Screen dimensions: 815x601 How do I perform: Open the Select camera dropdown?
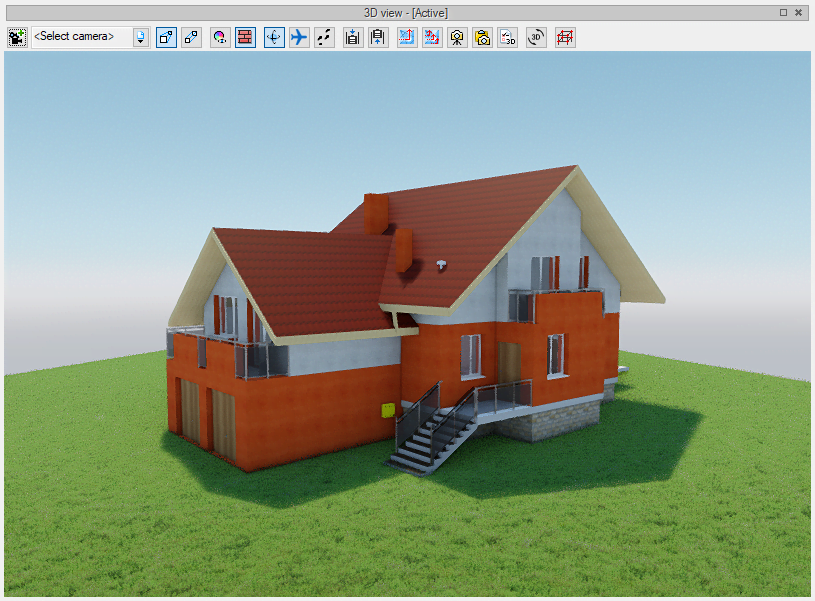[140, 37]
